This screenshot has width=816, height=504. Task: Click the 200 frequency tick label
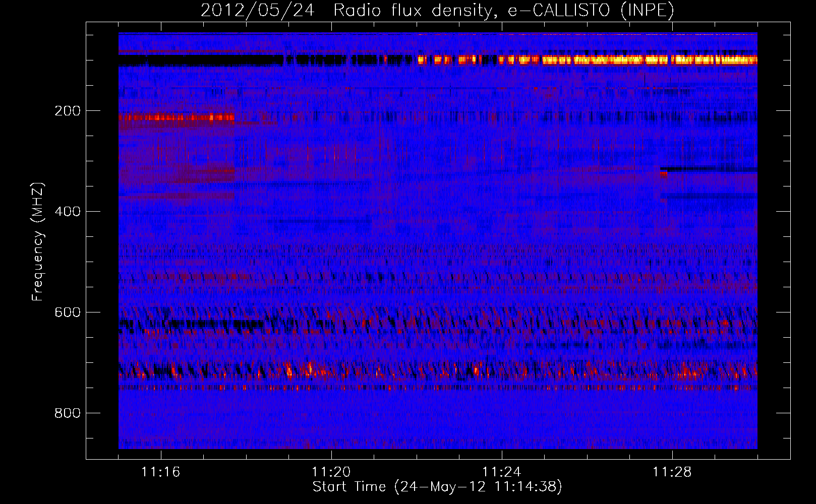68,111
